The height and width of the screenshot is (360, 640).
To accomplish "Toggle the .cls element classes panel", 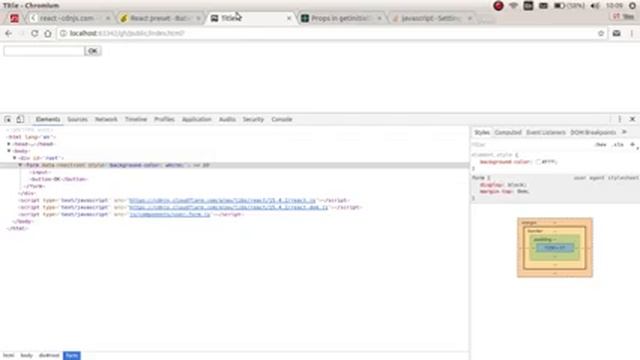I will pos(618,144).
